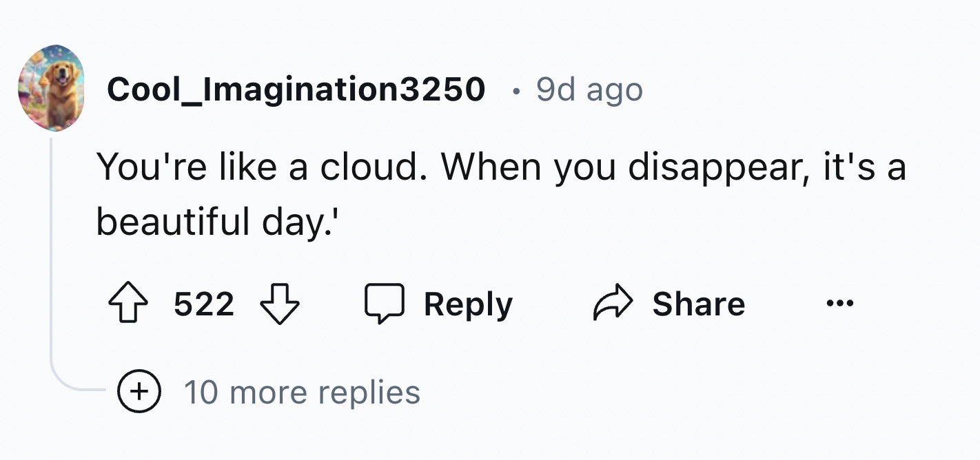Click the speech bubble reply icon

click(384, 304)
